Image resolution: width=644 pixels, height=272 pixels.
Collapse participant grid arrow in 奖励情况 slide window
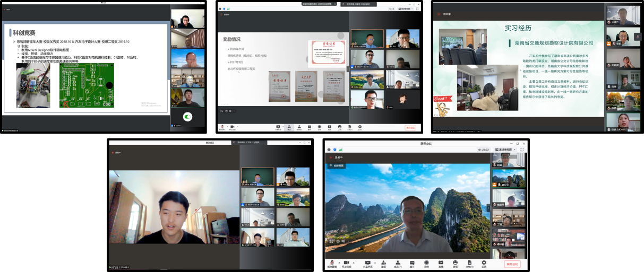click(x=349, y=69)
